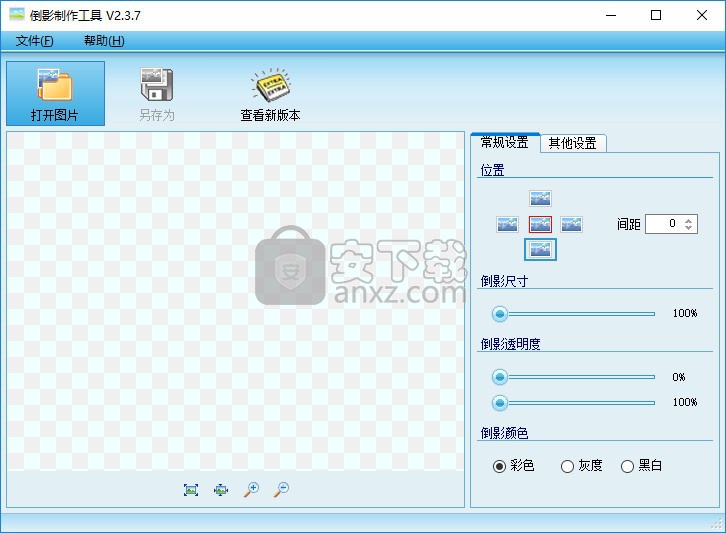Check for updates via 查看新版本
Screen dimensions: 726x533
(270, 94)
